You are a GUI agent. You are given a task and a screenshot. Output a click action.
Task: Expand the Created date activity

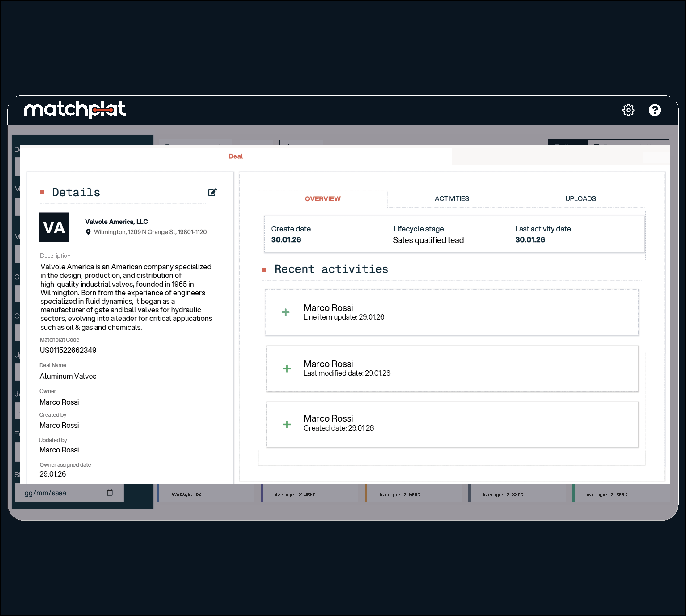pyautogui.click(x=287, y=424)
